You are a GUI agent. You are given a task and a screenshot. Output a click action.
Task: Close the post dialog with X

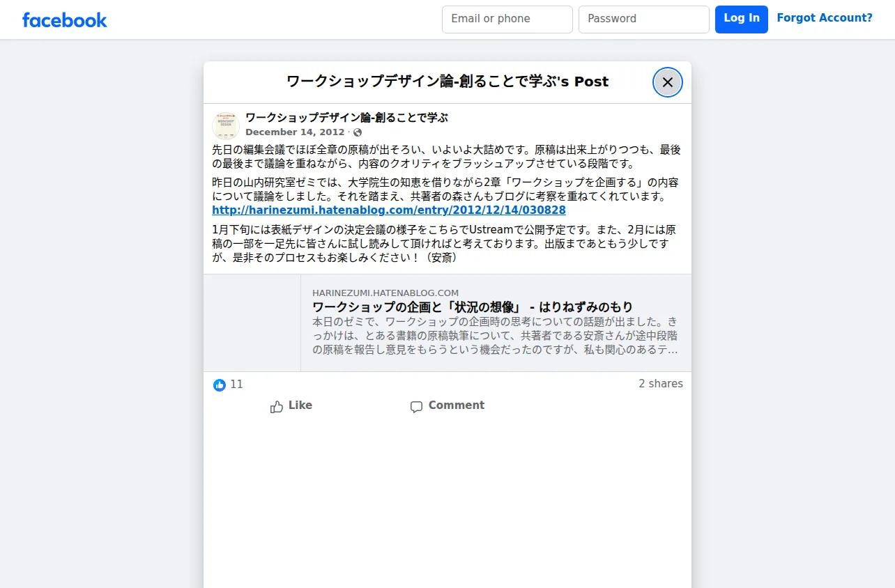click(668, 82)
